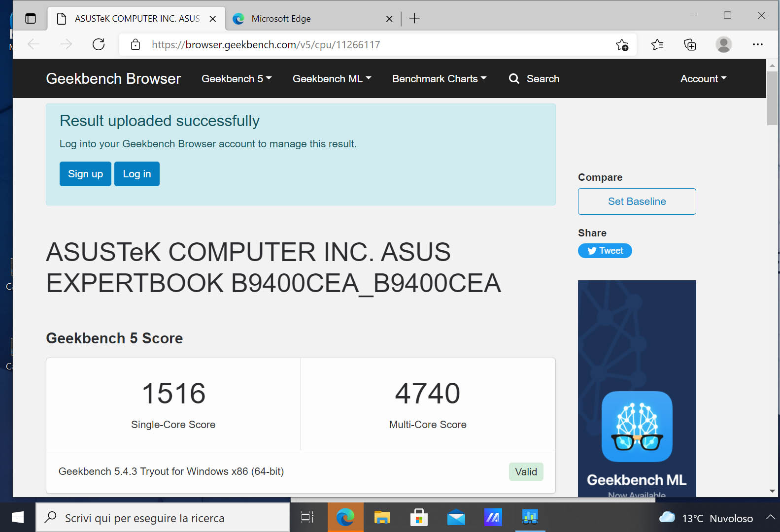Click the page vertical scrollbar thumb
This screenshot has height=532, width=780.
point(772,99)
